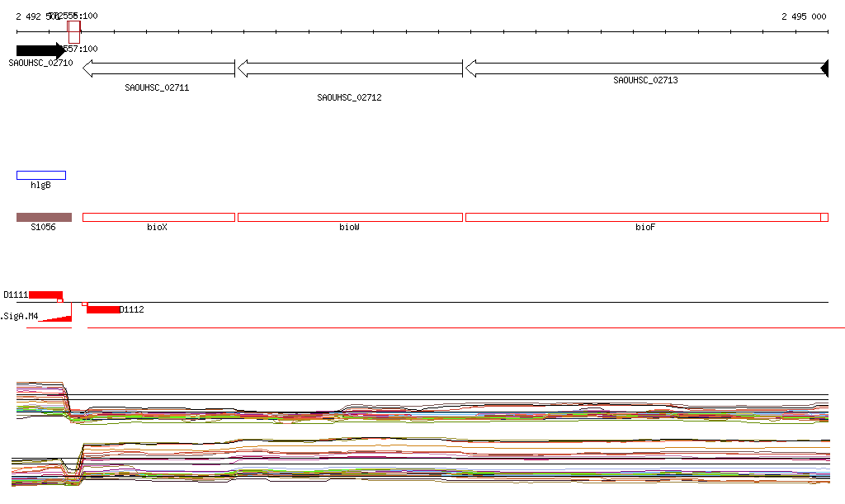Click the SAOUHSC_02712 text label
Viewport: 845px width, 504px height.
pos(349,97)
